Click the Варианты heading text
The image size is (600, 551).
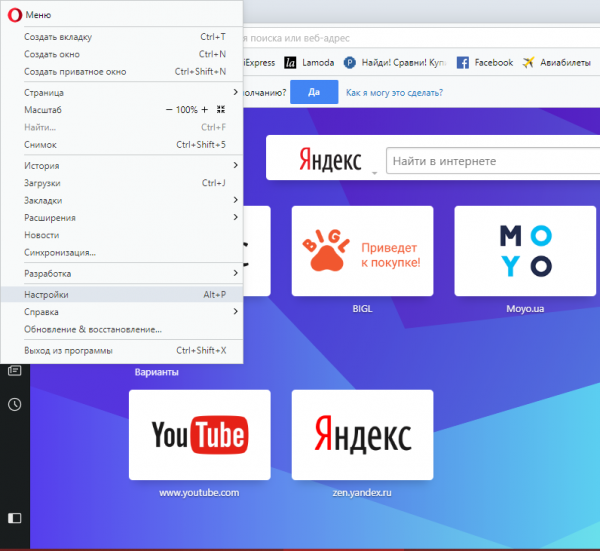click(157, 372)
